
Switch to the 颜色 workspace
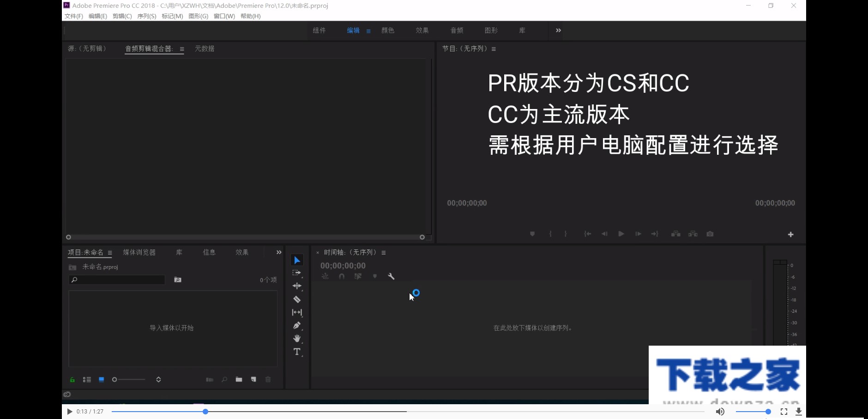pyautogui.click(x=388, y=30)
